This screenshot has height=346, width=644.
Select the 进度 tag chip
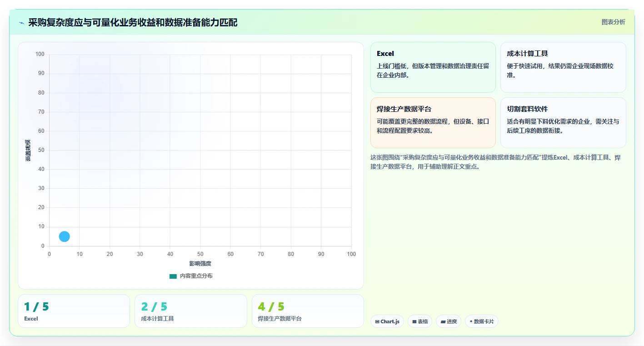pyautogui.click(x=449, y=321)
